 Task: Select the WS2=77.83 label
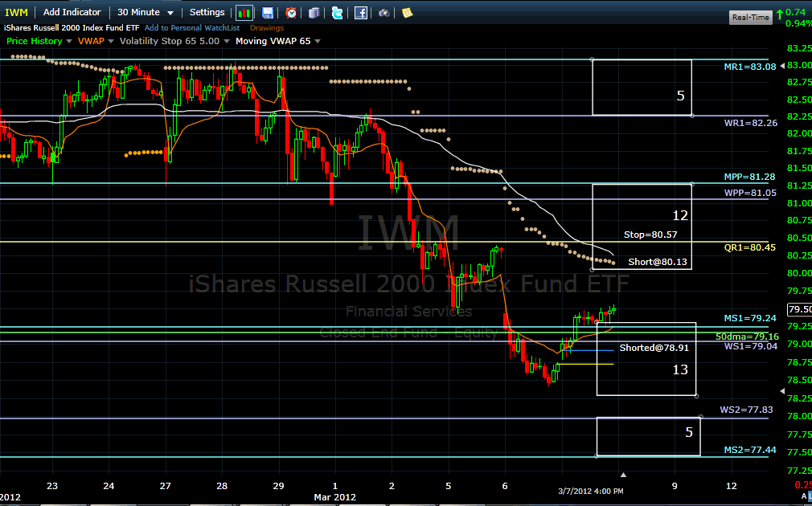coord(746,410)
